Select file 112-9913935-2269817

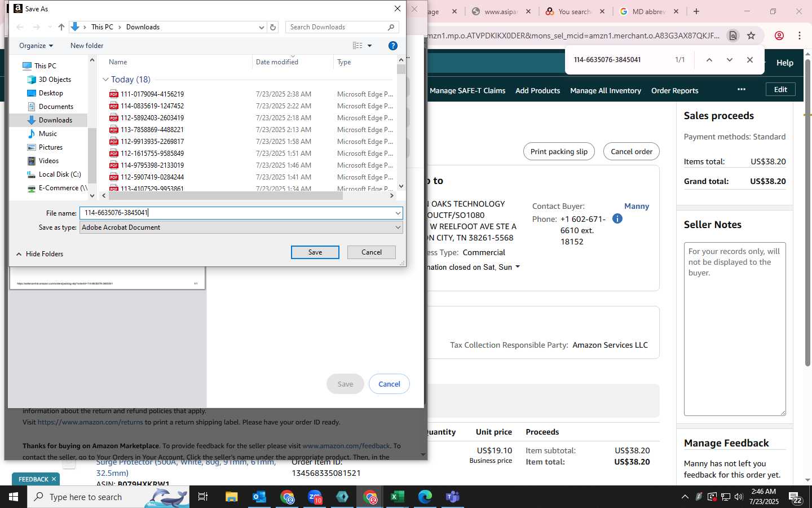point(152,142)
